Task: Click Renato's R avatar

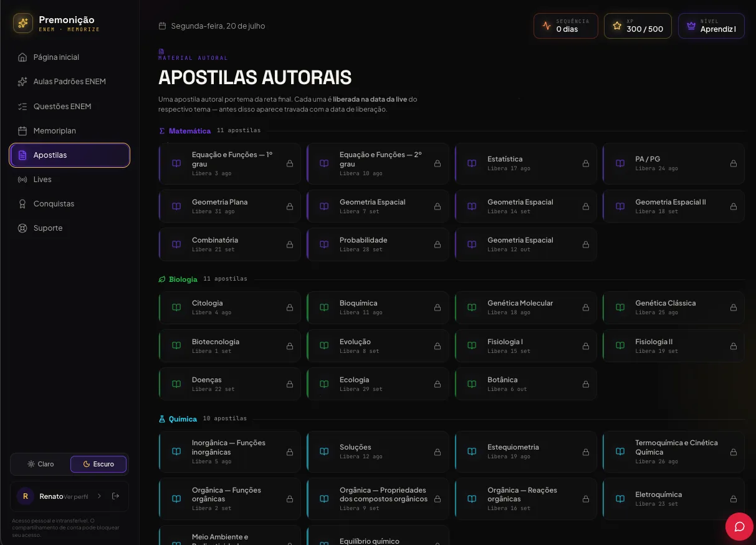Action: (x=25, y=496)
